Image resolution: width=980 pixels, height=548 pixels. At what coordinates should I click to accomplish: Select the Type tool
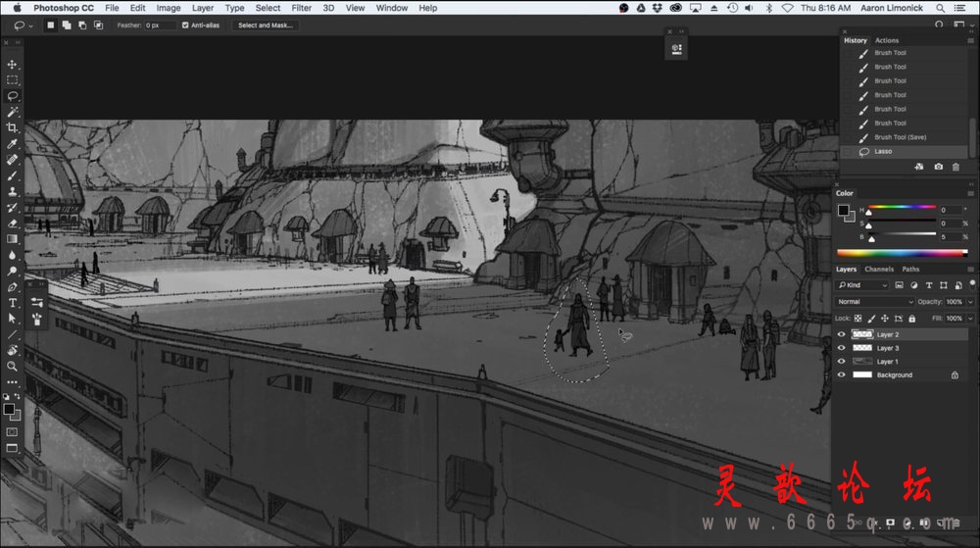tap(12, 303)
